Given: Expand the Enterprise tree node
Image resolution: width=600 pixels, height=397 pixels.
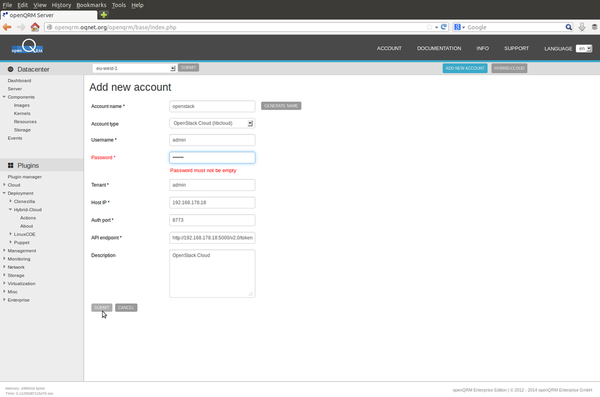Looking at the screenshot, I should tap(4, 300).
